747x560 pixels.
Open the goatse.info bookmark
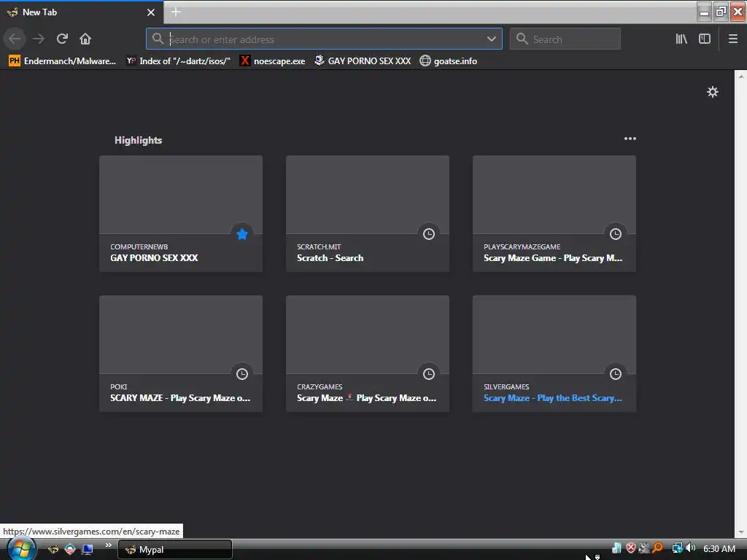click(449, 61)
